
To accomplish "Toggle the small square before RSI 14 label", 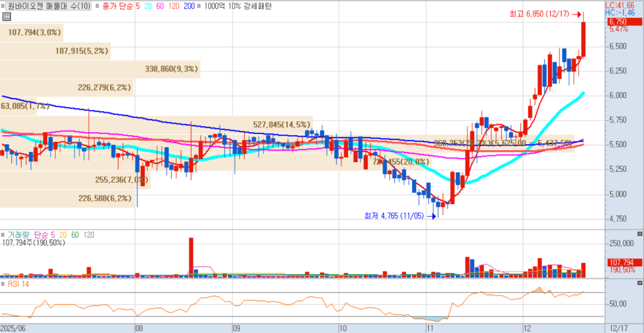I will pyautogui.click(x=3, y=284).
